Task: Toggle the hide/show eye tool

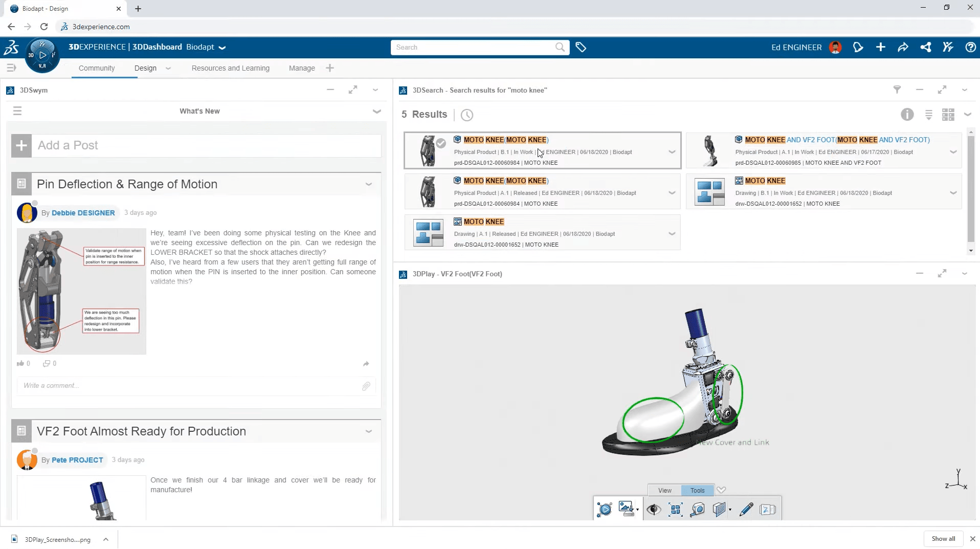Action: 653,509
